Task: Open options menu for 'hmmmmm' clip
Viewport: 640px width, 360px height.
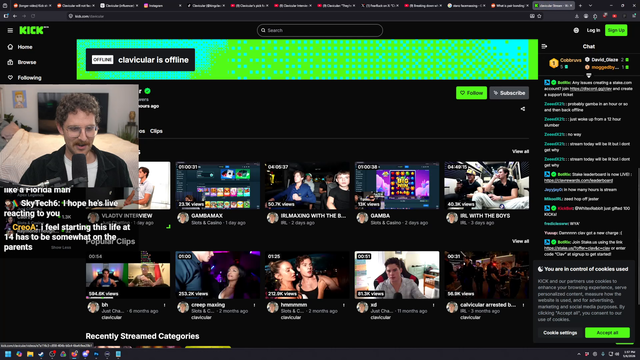Action: point(344,305)
